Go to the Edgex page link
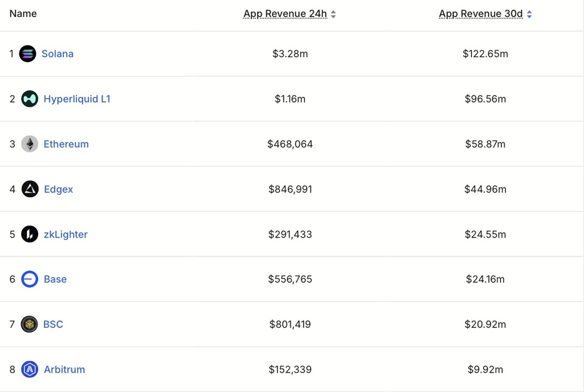The height and width of the screenshot is (392, 584). 59,189
